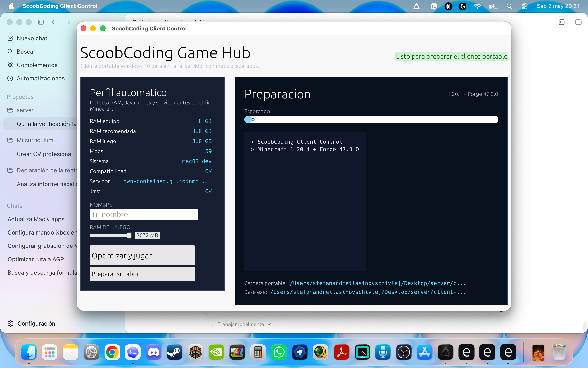
Task: Open Finder from the dock
Action: coord(29,352)
